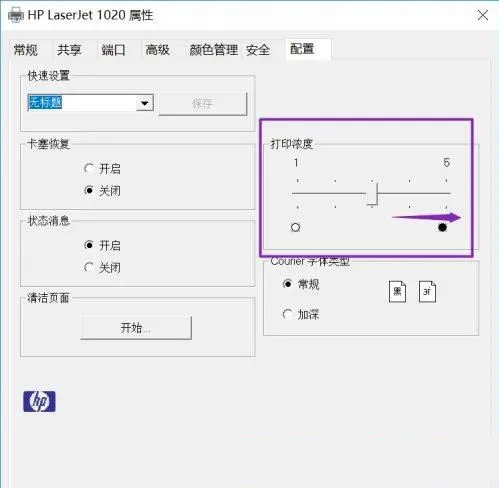Click the 打印浓度 slider handle
The height and width of the screenshot is (488, 499).
[x=372, y=193]
